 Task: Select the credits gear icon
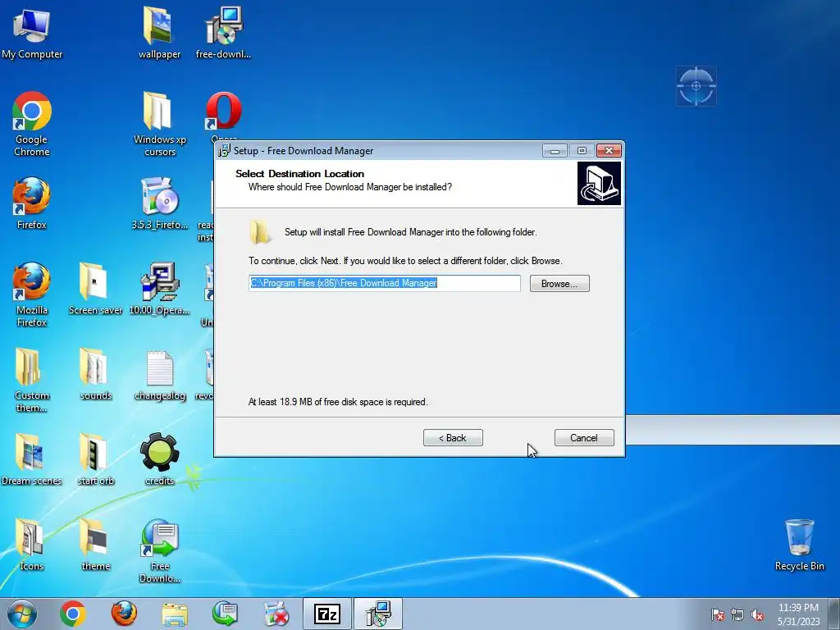[x=160, y=459]
